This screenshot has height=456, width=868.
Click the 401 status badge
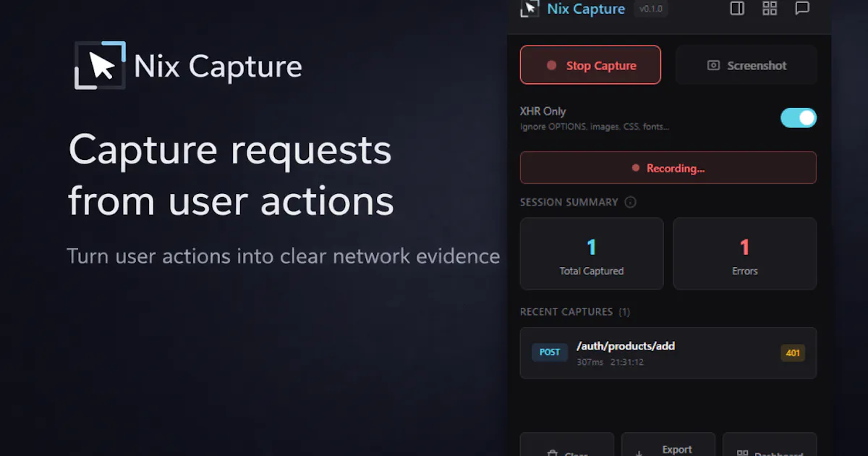[793, 353]
